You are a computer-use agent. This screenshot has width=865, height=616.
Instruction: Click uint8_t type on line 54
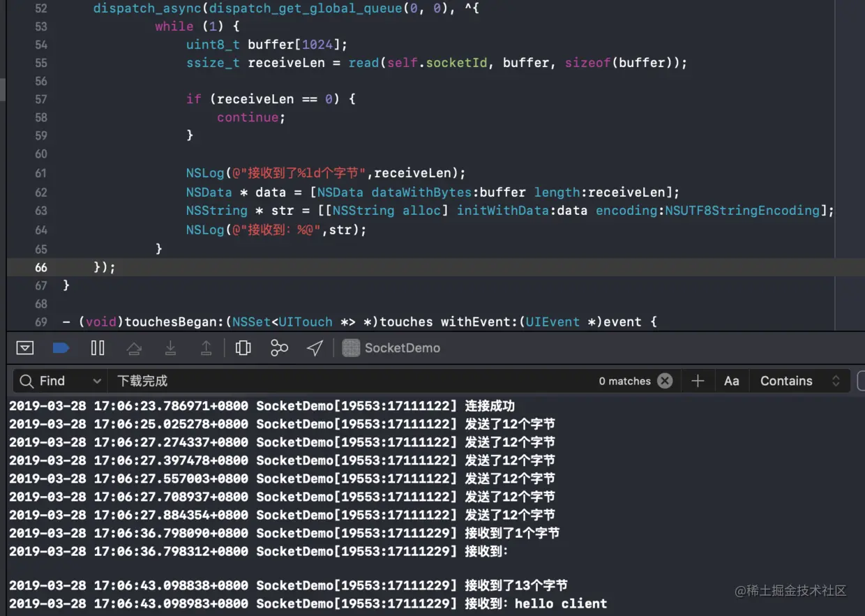coord(213,45)
